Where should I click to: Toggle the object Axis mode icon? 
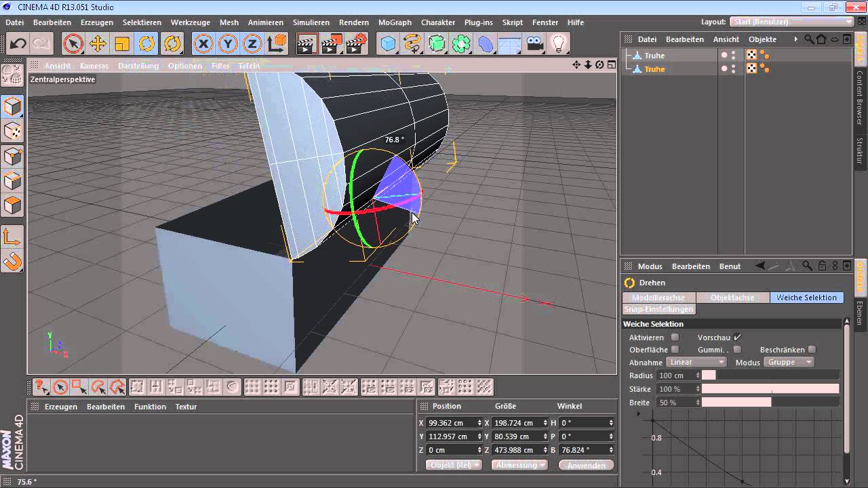(13, 237)
